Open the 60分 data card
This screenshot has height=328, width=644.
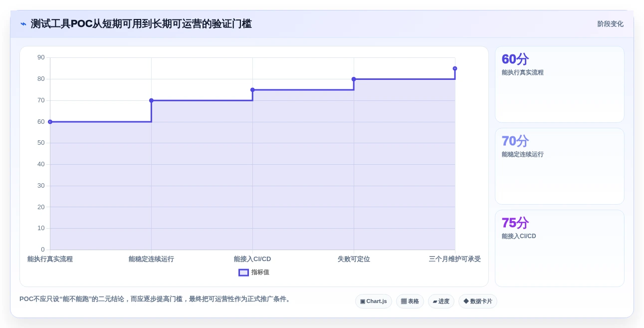[560, 84]
